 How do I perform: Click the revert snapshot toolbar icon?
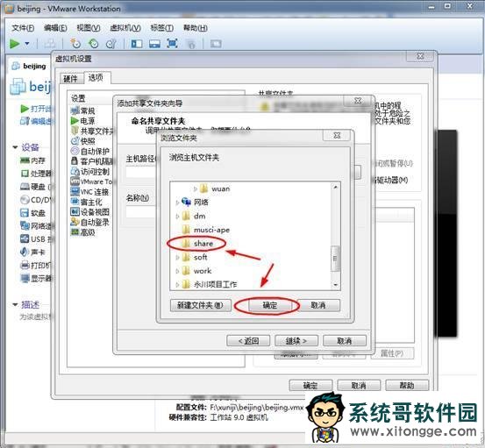pyautogui.click(x=93, y=44)
